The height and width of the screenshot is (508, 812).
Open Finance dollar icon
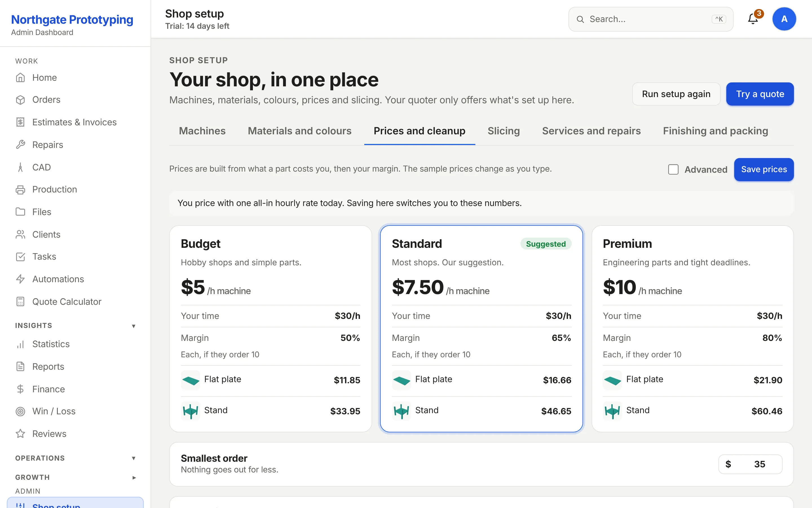tap(21, 389)
